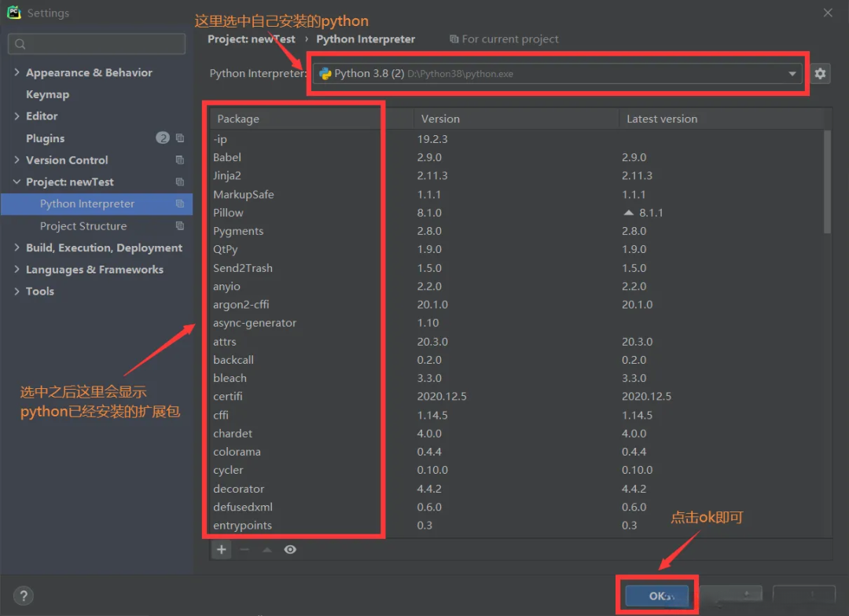Image resolution: width=849 pixels, height=616 pixels.
Task: Open the Python Interpreter dropdown arrow
Action: [x=792, y=74]
